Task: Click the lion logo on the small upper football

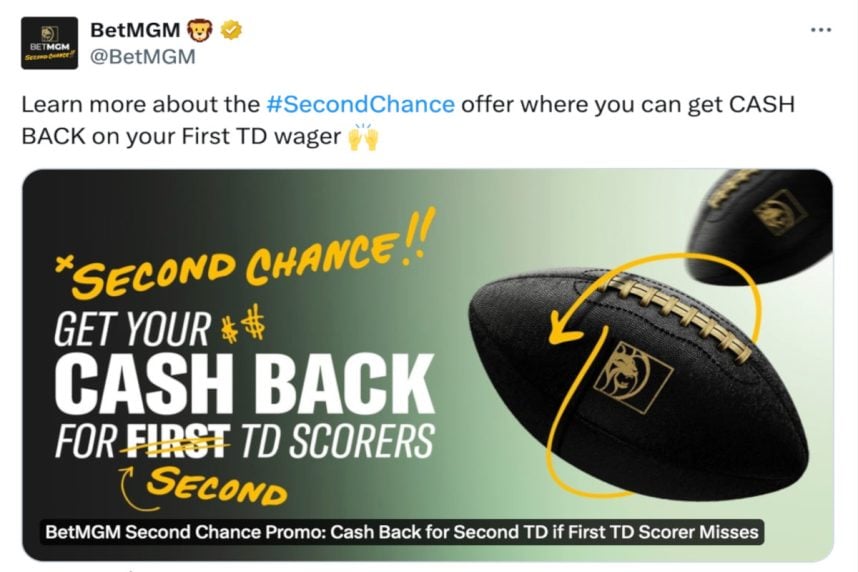Action: 779,212
